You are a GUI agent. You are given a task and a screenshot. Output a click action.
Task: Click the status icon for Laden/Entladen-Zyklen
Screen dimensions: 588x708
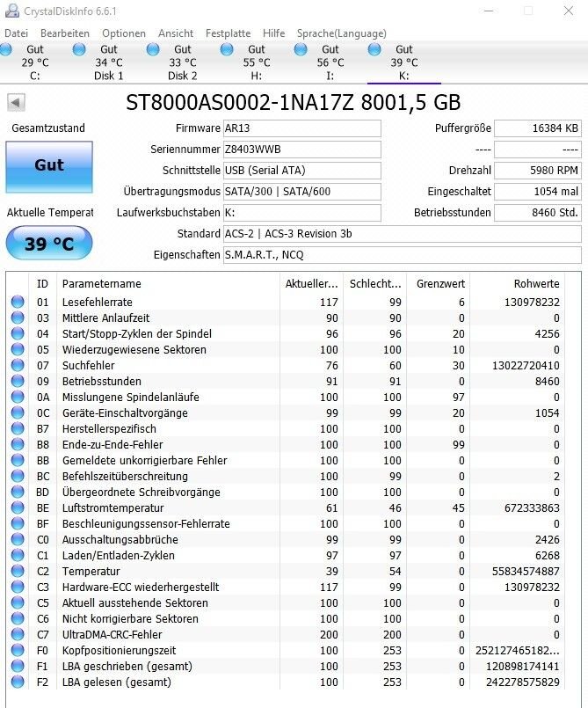(x=18, y=554)
